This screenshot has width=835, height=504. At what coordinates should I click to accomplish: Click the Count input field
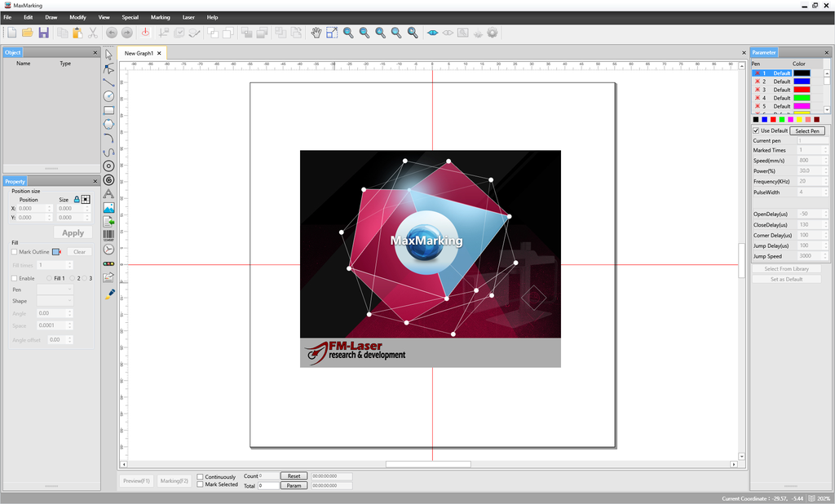coord(269,475)
